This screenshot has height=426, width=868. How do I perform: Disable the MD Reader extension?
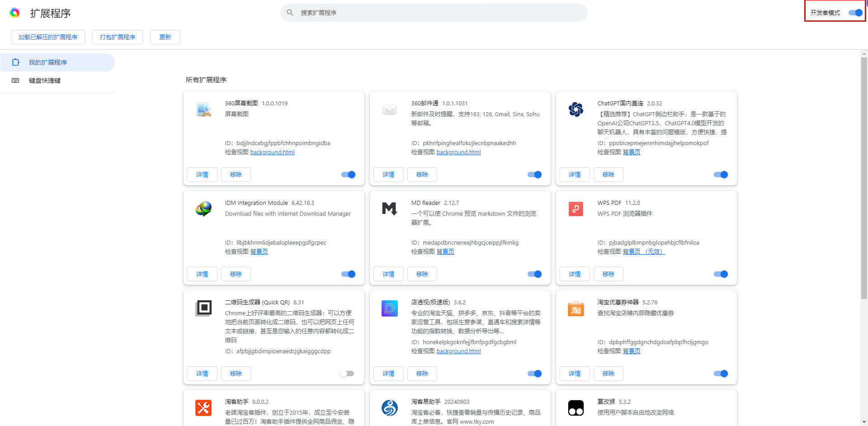[x=534, y=274]
